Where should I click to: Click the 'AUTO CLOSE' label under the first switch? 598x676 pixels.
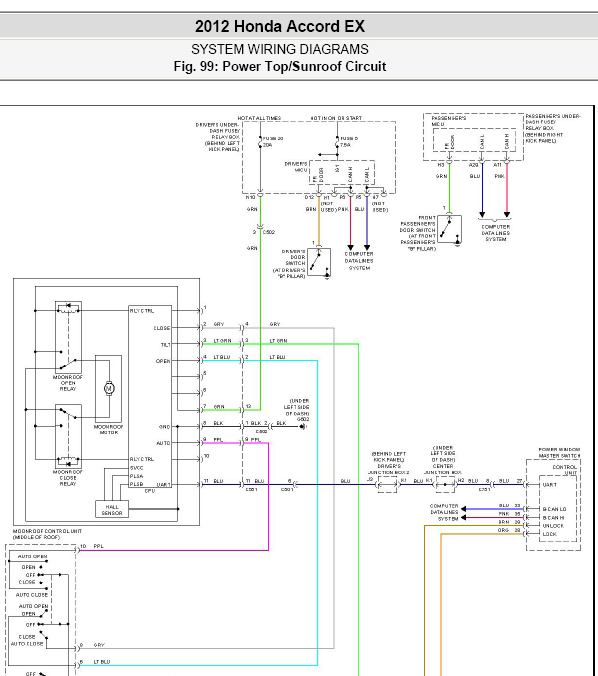pos(31,595)
